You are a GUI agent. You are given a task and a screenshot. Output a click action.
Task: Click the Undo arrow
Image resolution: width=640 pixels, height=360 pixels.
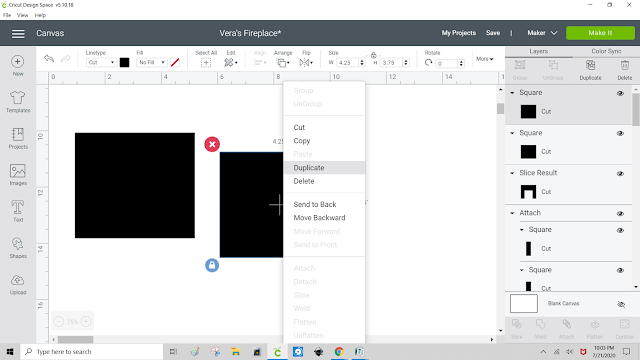49,59
